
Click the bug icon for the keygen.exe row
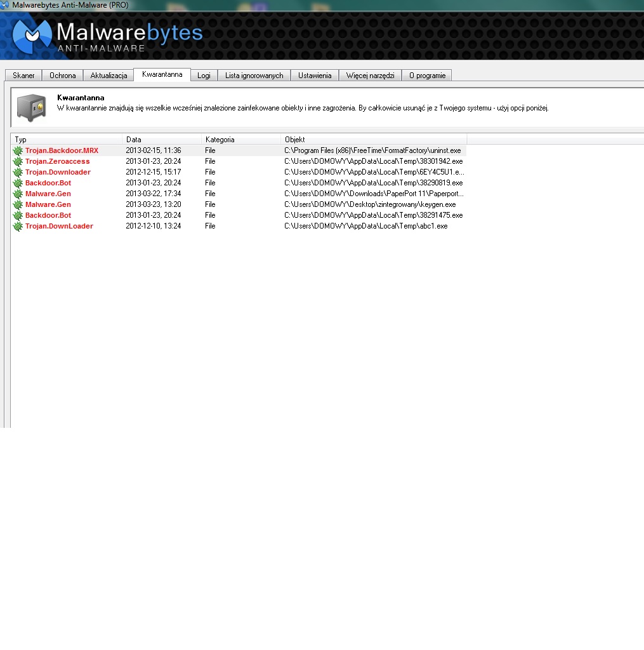click(18, 204)
